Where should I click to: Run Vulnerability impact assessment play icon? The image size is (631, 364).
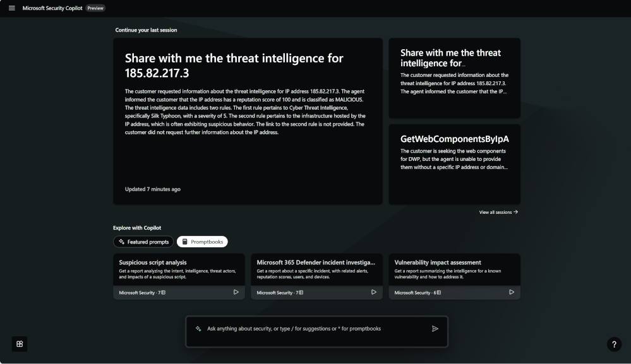(512, 292)
